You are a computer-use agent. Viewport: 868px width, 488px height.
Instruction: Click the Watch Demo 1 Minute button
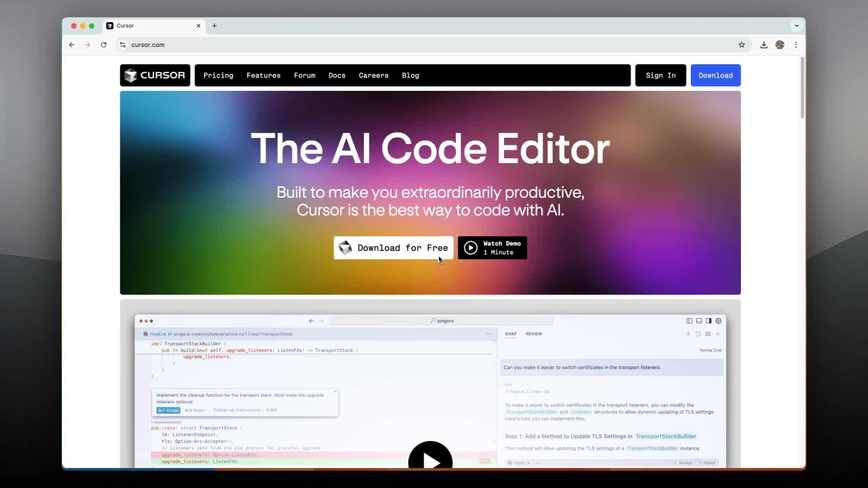(x=492, y=248)
